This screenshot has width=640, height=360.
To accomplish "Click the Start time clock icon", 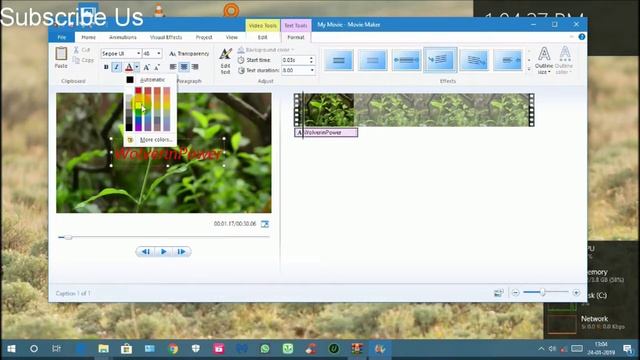I will tap(241, 60).
